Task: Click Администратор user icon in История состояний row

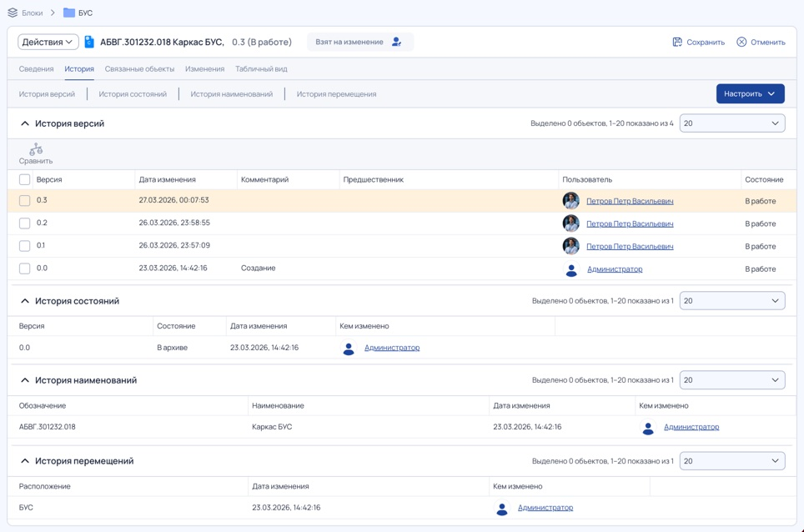Action: click(349, 348)
